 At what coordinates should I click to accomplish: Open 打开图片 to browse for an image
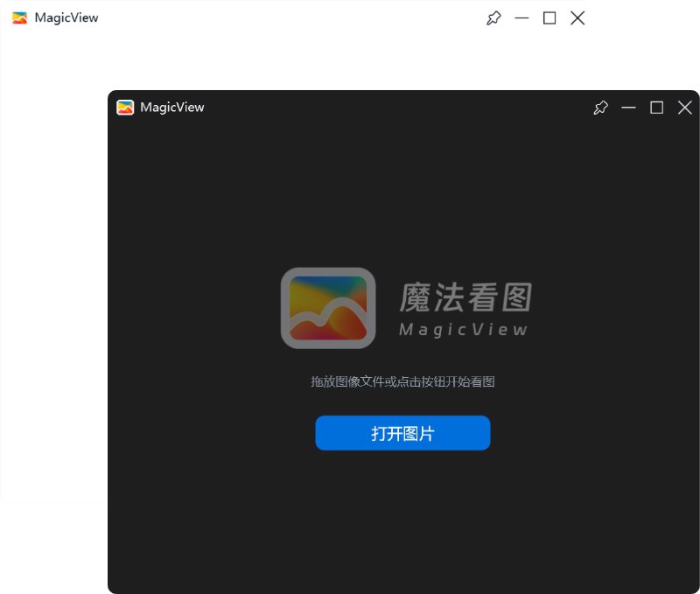click(402, 432)
